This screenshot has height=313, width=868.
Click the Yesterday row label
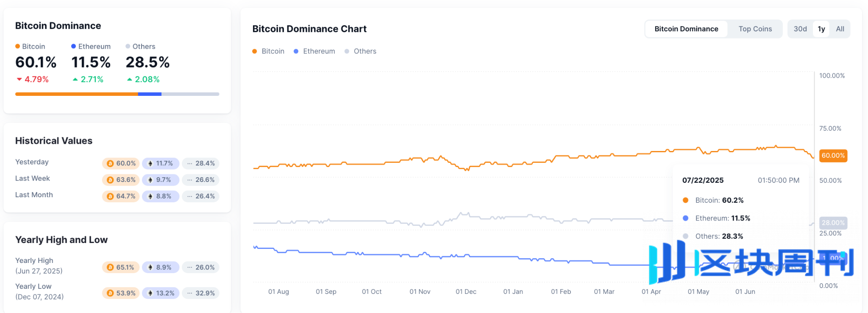point(32,162)
